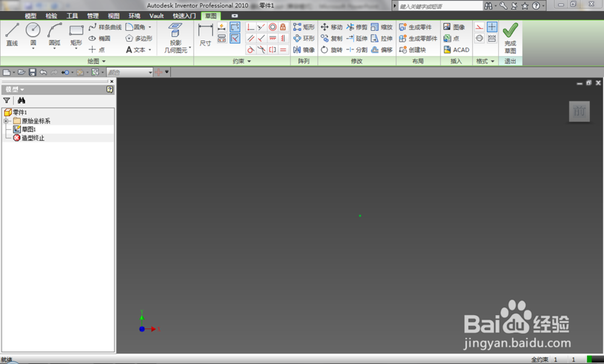Screen dimensions: 604x364
Task: Activate the 尺寸 dimension tool
Action: pos(205,34)
